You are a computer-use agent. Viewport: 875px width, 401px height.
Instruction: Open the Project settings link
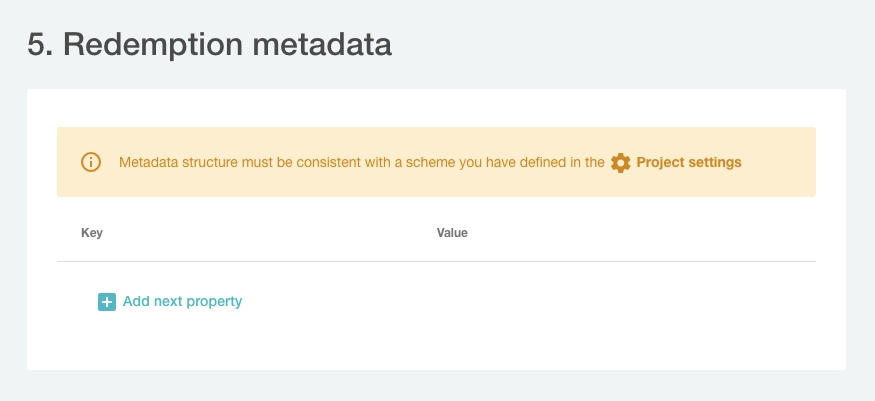pos(689,162)
